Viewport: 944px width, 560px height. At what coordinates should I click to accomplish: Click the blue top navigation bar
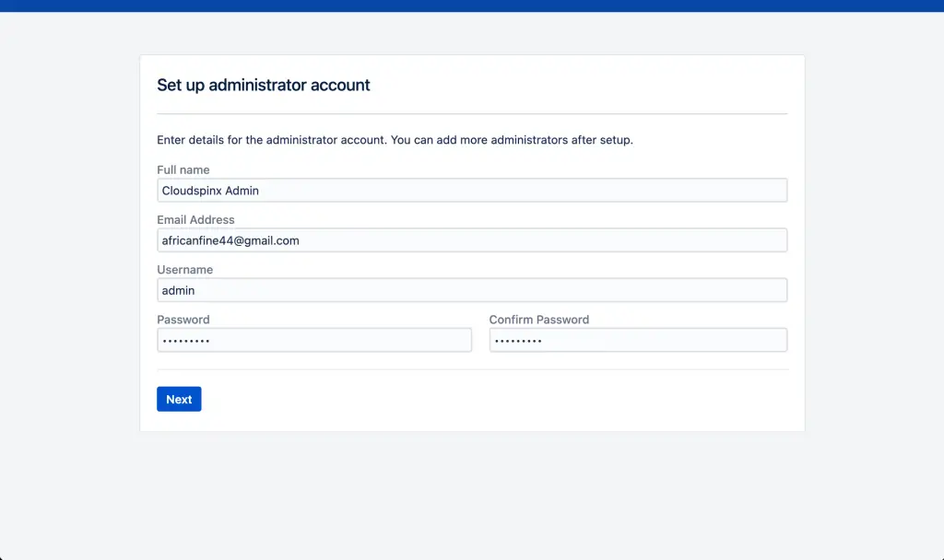[x=472, y=6]
